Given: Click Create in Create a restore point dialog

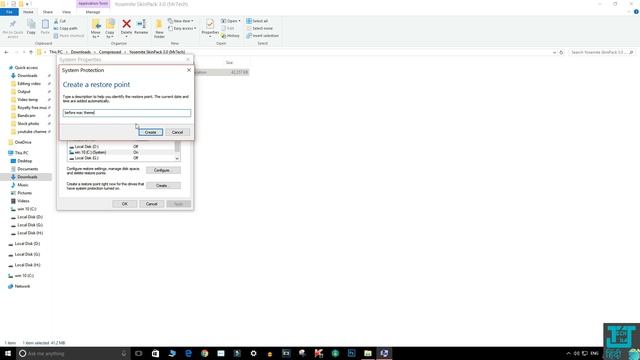Looking at the screenshot, I should [x=150, y=132].
